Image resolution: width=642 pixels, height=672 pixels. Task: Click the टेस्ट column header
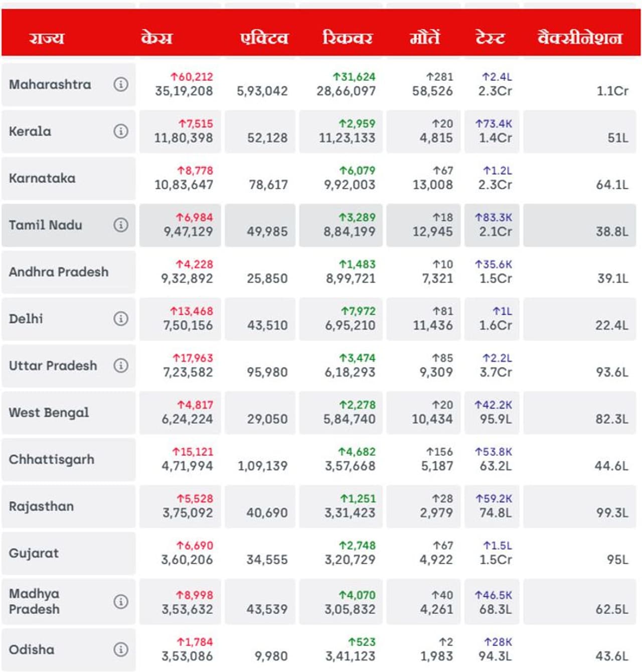(490, 38)
